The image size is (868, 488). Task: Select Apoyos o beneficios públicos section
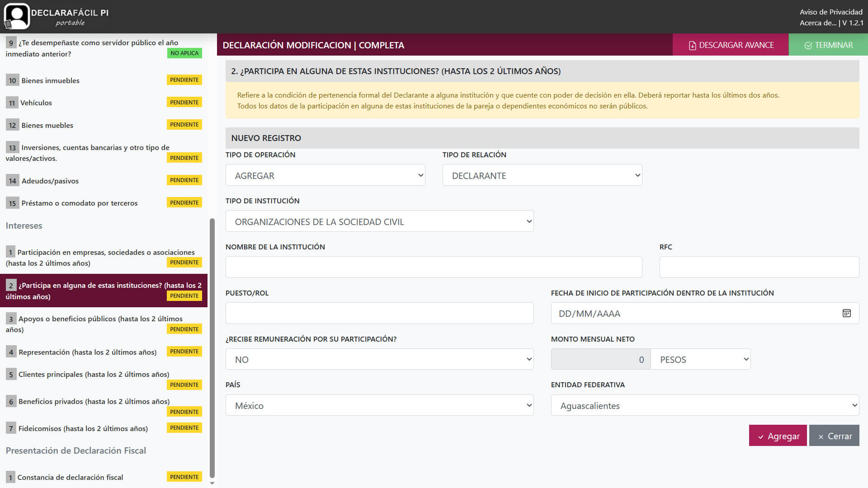(104, 324)
